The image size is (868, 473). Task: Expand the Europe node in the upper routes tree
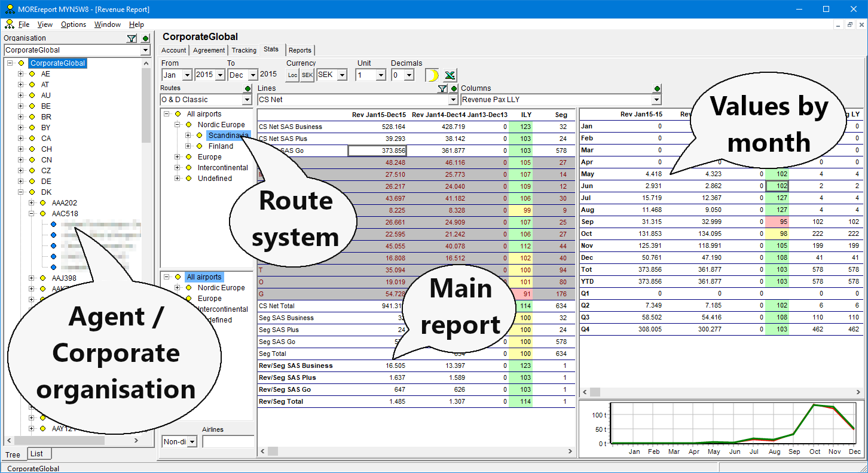pyautogui.click(x=178, y=157)
